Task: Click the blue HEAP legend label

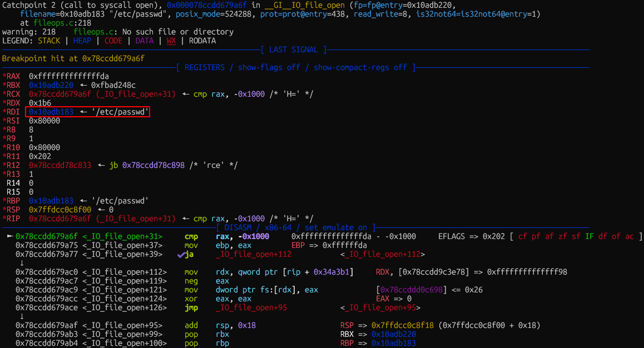Action: (82, 41)
